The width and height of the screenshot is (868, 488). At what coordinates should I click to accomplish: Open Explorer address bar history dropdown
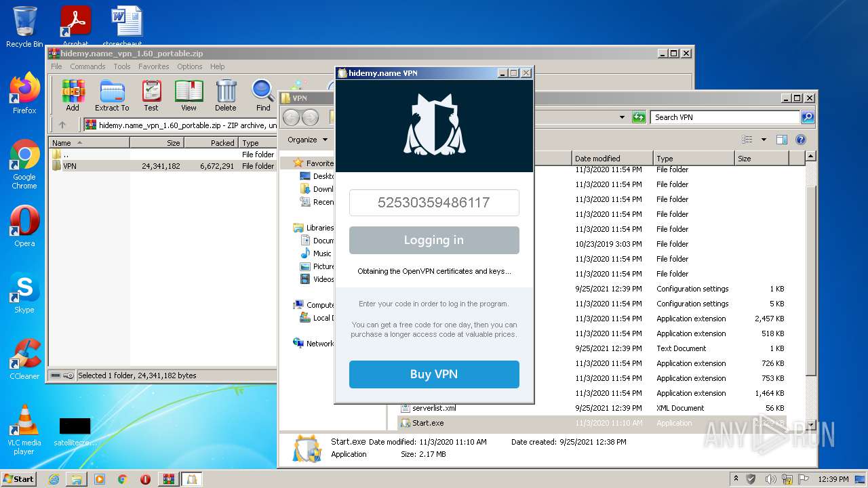[x=622, y=117]
